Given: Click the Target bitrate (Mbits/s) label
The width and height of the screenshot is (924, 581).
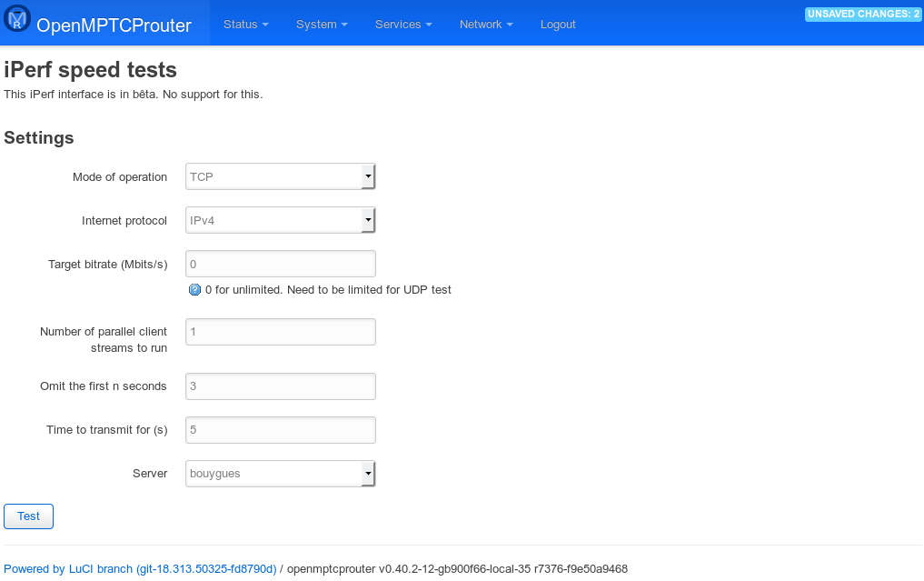Looking at the screenshot, I should tap(108, 265).
